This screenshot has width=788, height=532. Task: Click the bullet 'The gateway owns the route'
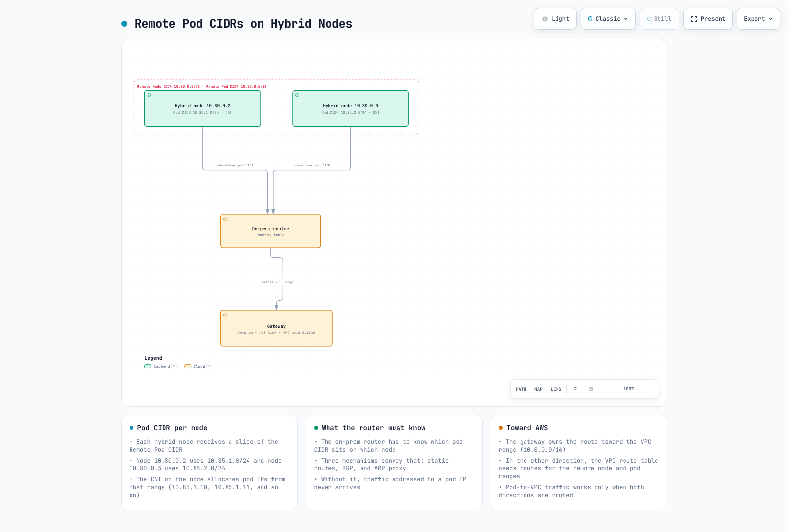pyautogui.click(x=575, y=446)
